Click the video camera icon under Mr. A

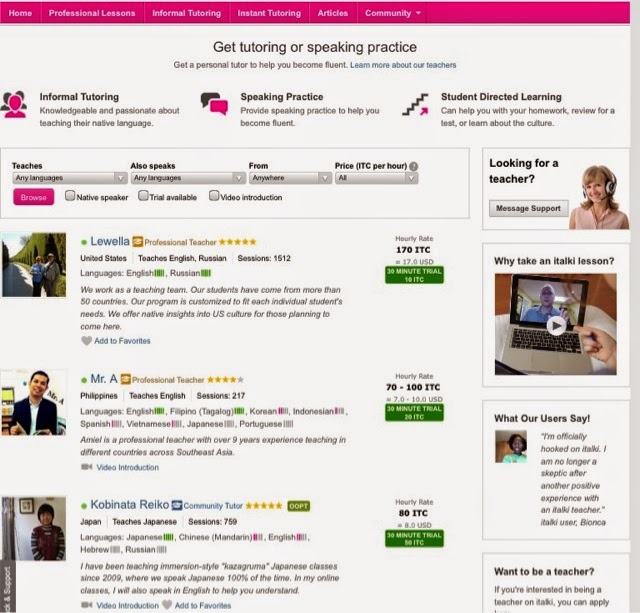(x=86, y=466)
